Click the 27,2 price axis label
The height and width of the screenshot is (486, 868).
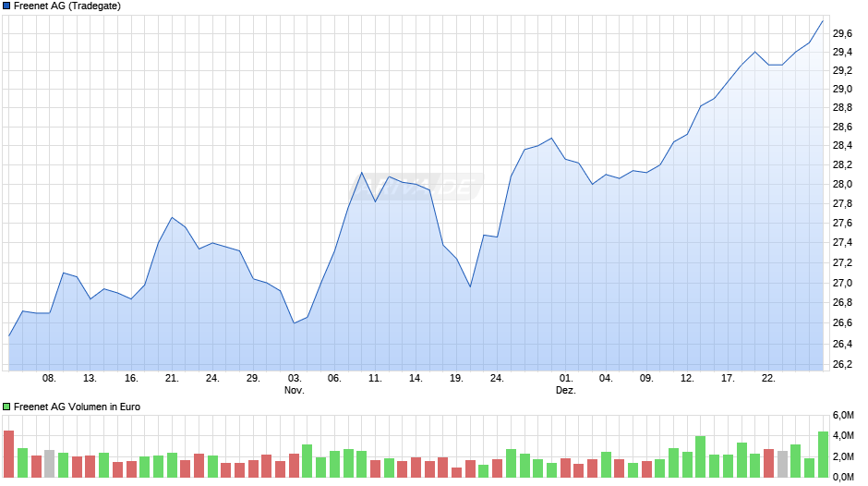tap(842, 262)
